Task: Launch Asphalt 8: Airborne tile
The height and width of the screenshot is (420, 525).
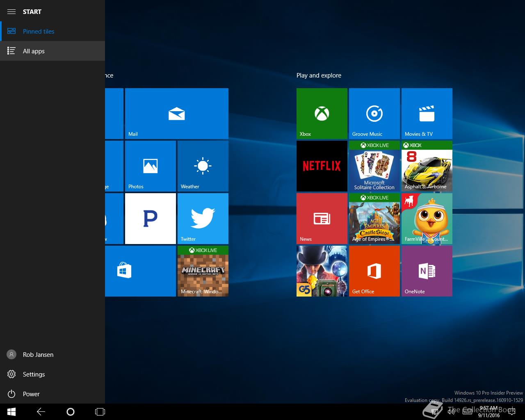Action: [x=427, y=166]
